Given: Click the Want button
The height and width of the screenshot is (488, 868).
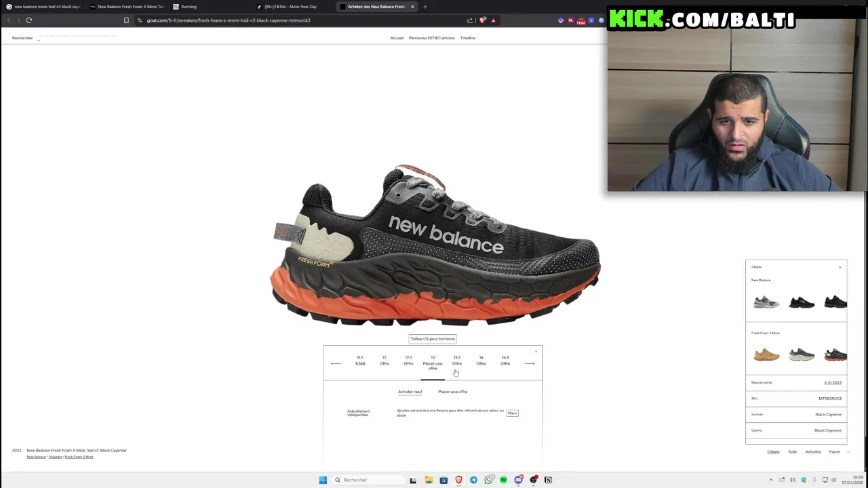Looking at the screenshot, I should [512, 413].
